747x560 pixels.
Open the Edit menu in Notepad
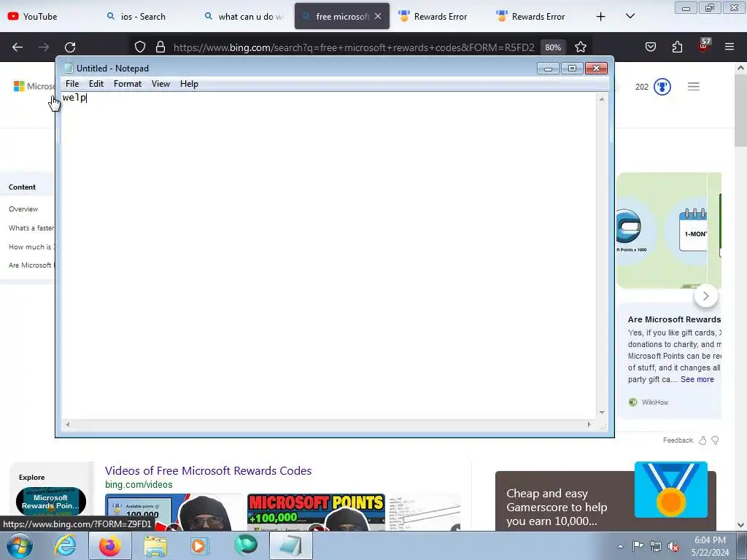coord(96,84)
